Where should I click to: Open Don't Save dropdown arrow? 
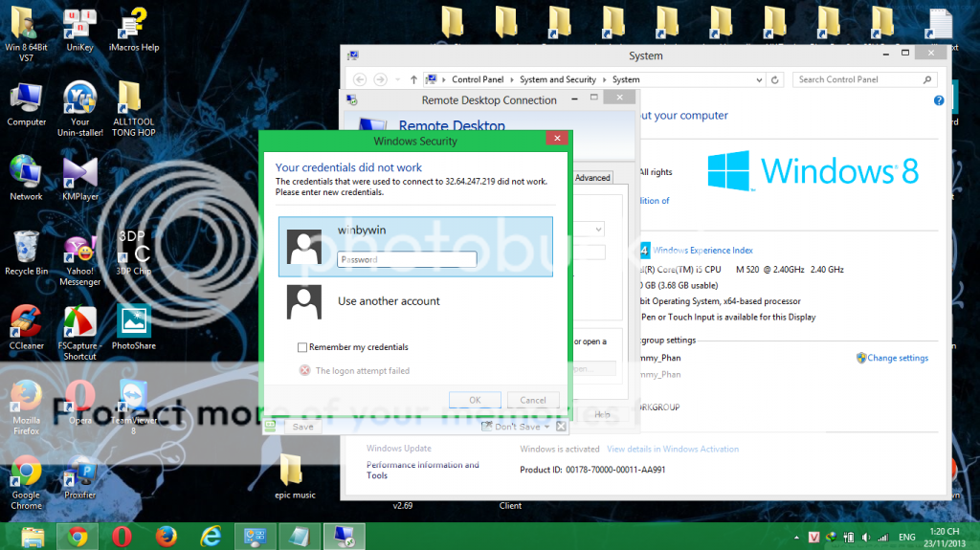(x=546, y=427)
